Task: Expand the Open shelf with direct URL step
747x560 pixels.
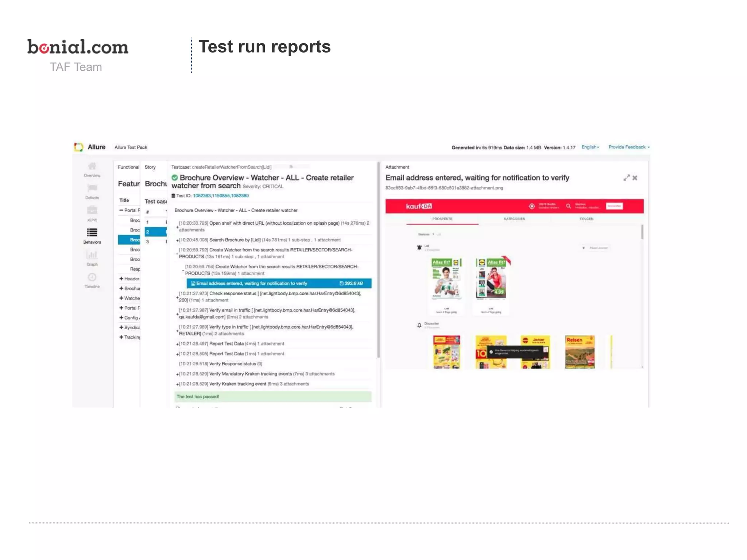Action: point(177,227)
